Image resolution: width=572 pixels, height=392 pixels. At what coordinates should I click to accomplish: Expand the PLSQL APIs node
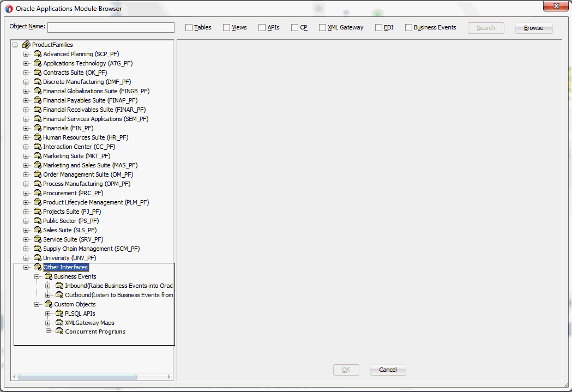click(x=48, y=313)
